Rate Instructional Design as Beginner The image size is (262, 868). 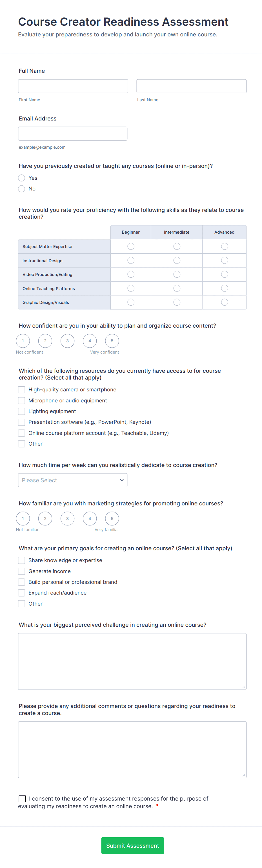pos(130,260)
